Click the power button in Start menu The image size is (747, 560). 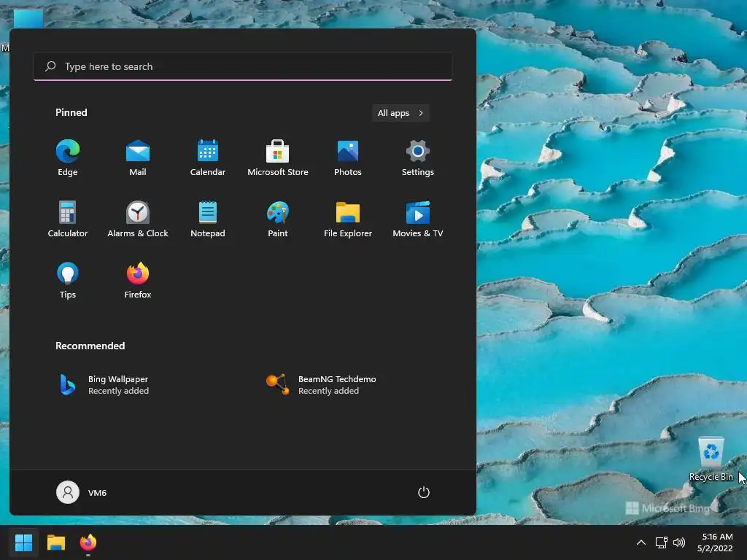click(424, 492)
